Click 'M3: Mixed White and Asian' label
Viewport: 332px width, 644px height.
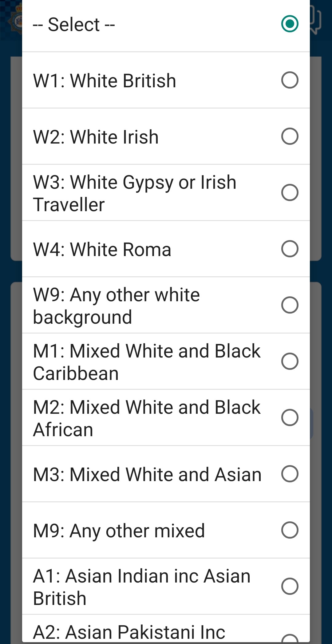147,475
